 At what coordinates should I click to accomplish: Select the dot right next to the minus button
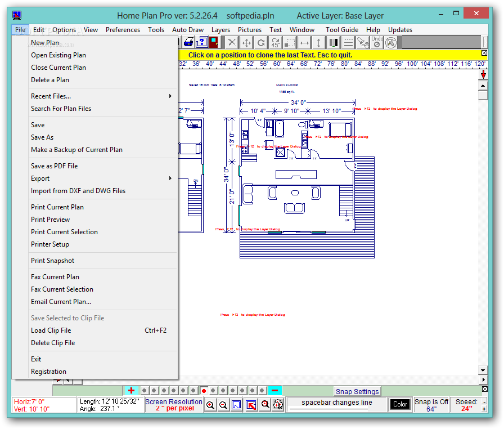(262, 391)
